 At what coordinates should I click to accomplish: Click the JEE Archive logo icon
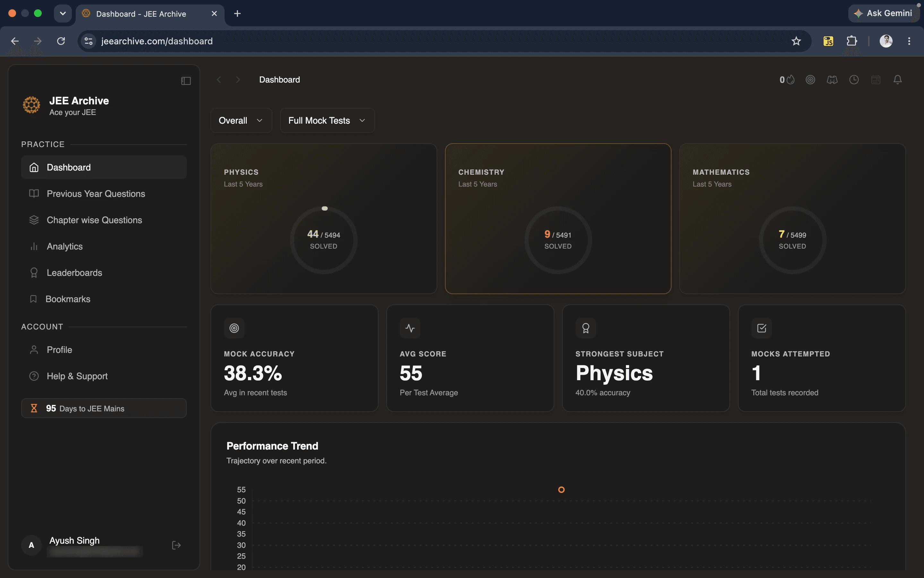(x=31, y=105)
